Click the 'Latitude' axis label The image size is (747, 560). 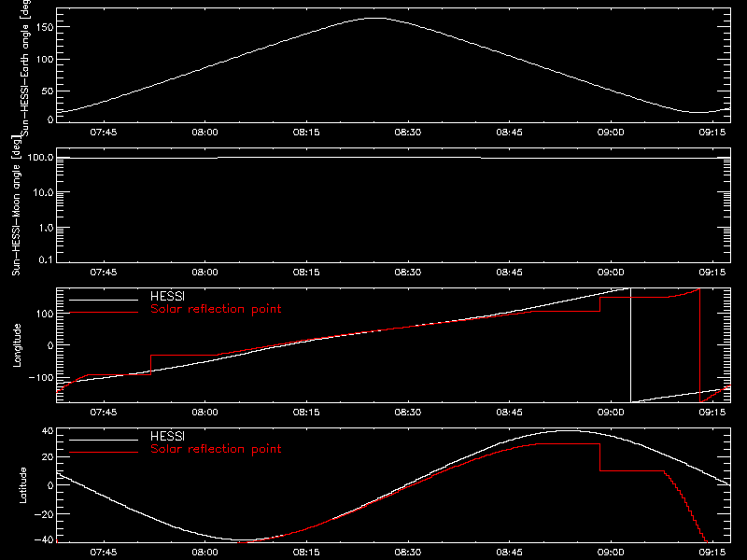coord(22,485)
